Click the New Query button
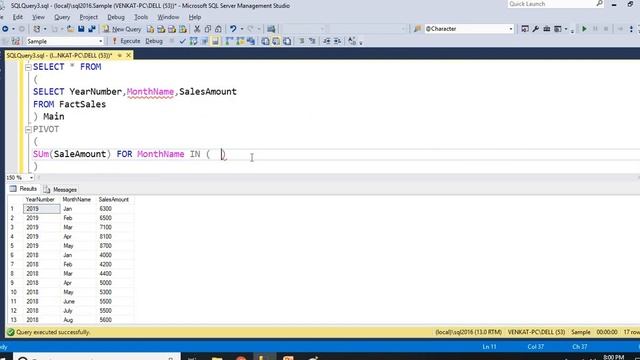640x360 pixels. (x=122, y=29)
